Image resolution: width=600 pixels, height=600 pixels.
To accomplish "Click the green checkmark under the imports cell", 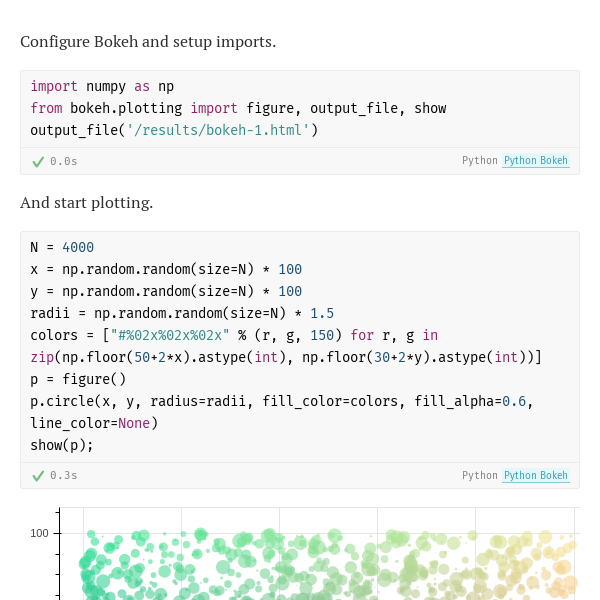I will coord(38,161).
